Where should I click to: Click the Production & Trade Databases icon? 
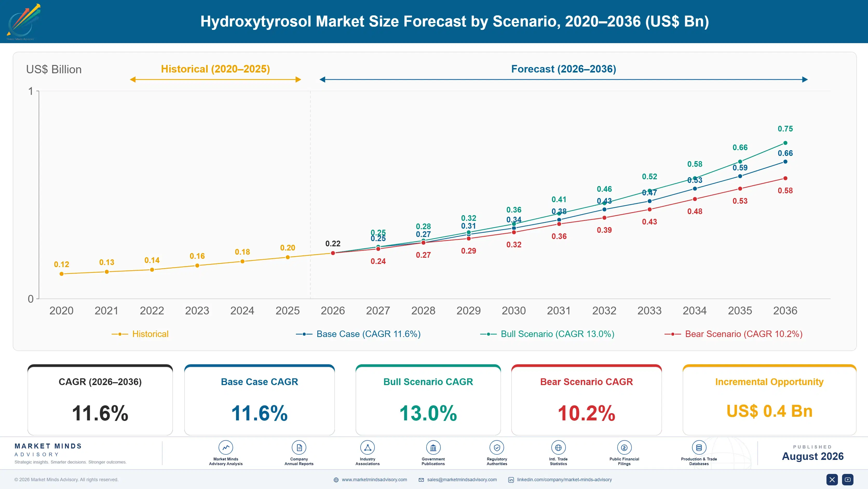(699, 447)
